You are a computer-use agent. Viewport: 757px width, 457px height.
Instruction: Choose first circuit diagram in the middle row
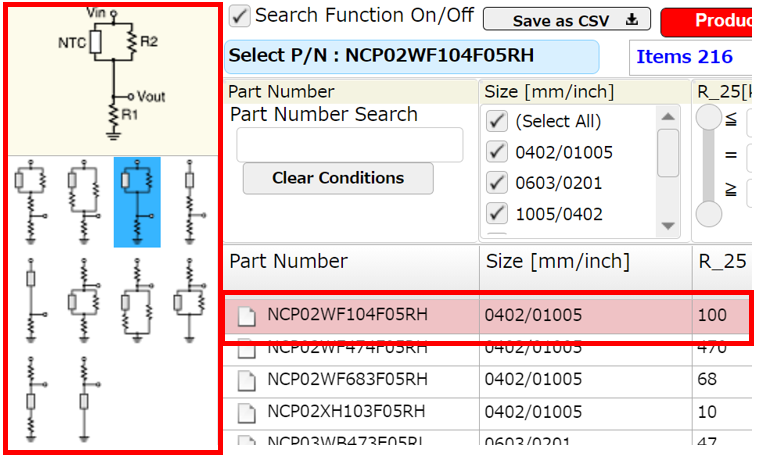pyautogui.click(x=32, y=298)
